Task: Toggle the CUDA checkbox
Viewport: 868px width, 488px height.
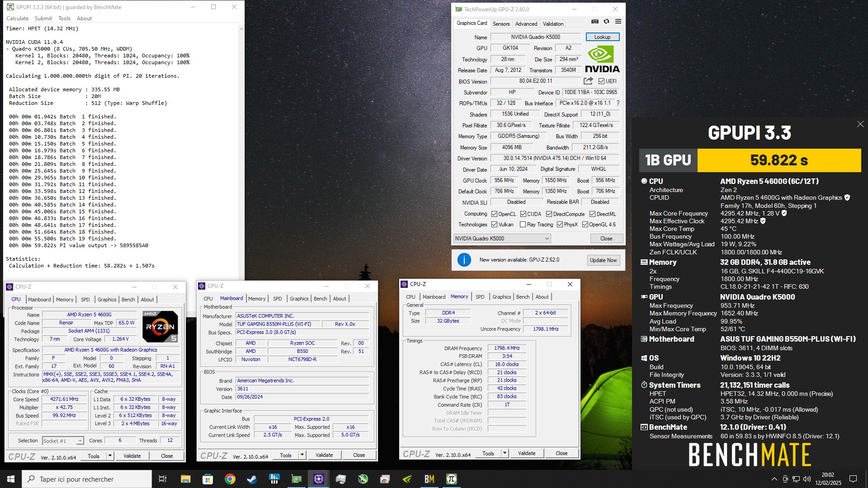Action: [523, 214]
